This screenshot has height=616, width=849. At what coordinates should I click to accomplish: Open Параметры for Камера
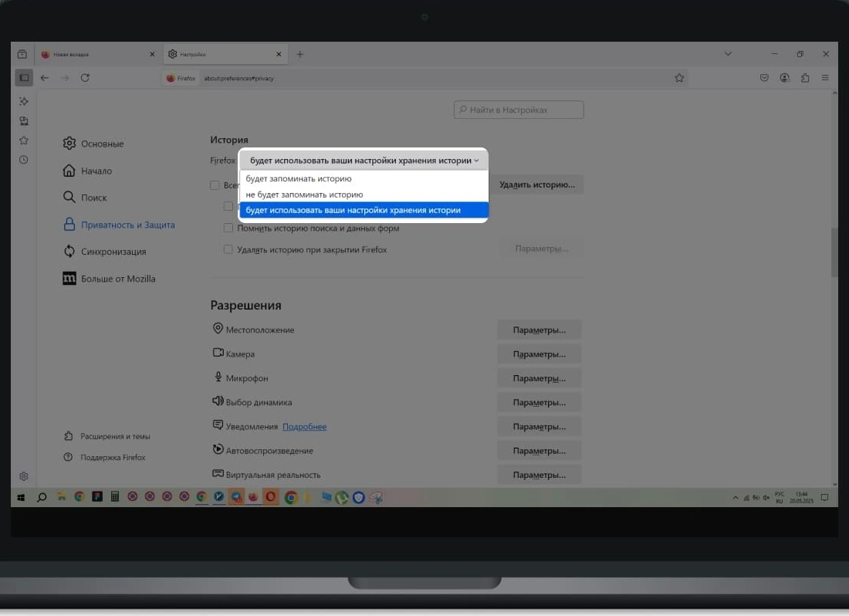(x=540, y=354)
